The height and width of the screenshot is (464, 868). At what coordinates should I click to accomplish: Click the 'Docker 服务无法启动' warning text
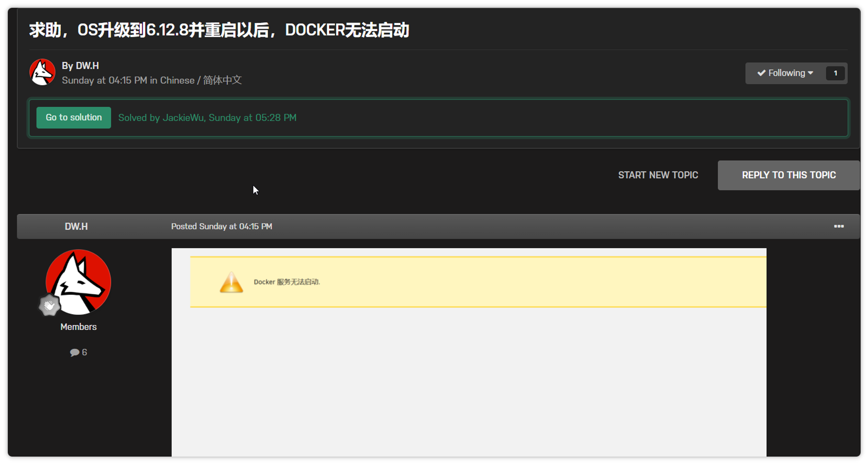(287, 282)
